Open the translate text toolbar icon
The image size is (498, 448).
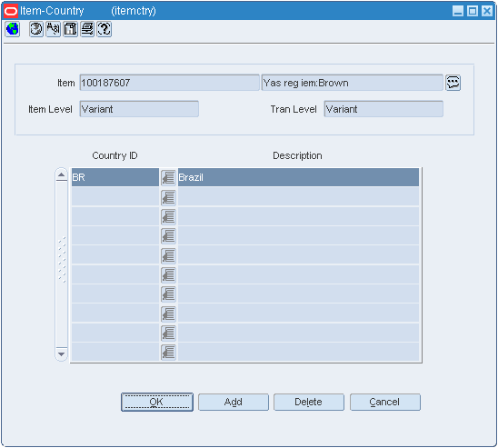[x=53, y=29]
